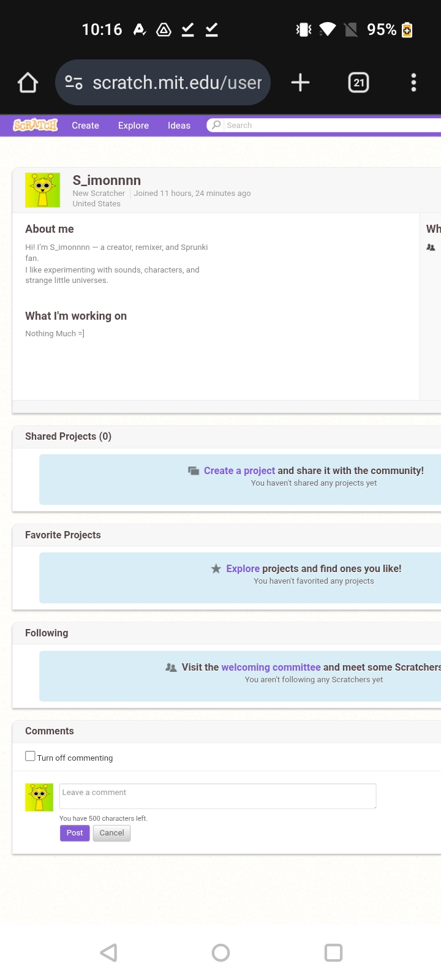Cancel the comment draft

click(x=111, y=833)
